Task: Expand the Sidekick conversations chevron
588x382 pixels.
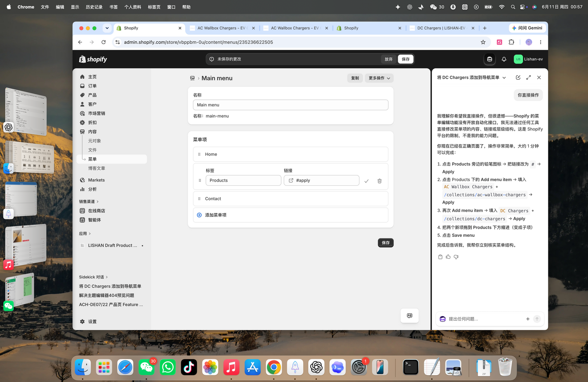Action: coord(107,277)
